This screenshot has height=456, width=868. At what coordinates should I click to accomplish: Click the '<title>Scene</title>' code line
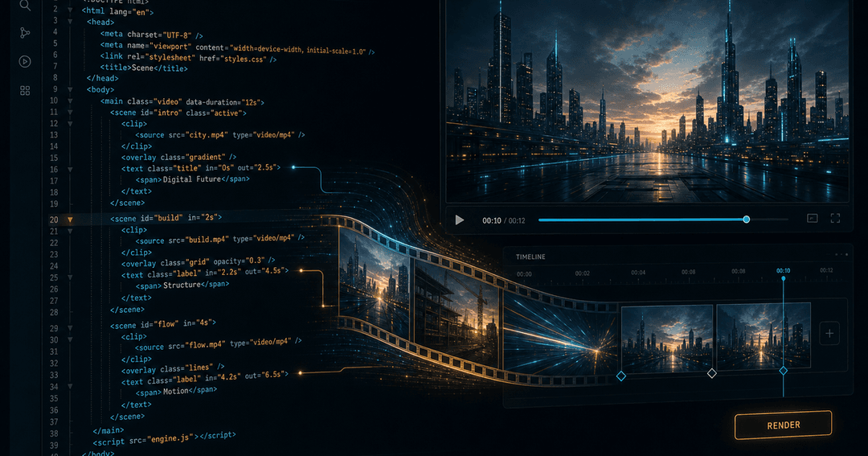(x=144, y=68)
